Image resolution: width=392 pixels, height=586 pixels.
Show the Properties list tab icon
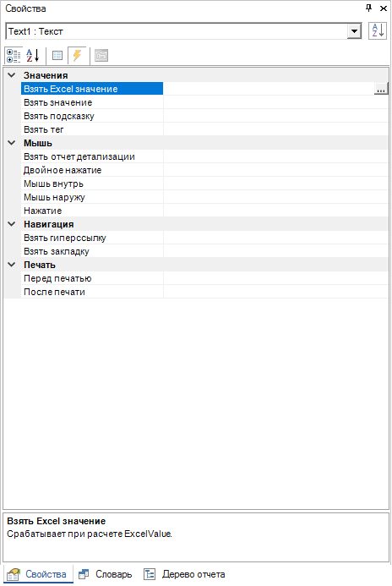[57, 56]
